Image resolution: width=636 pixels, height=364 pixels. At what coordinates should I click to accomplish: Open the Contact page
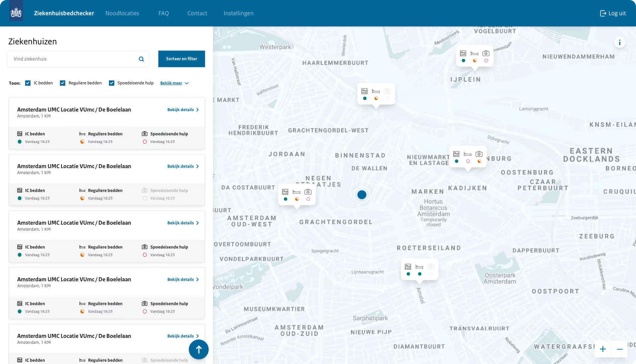point(197,13)
